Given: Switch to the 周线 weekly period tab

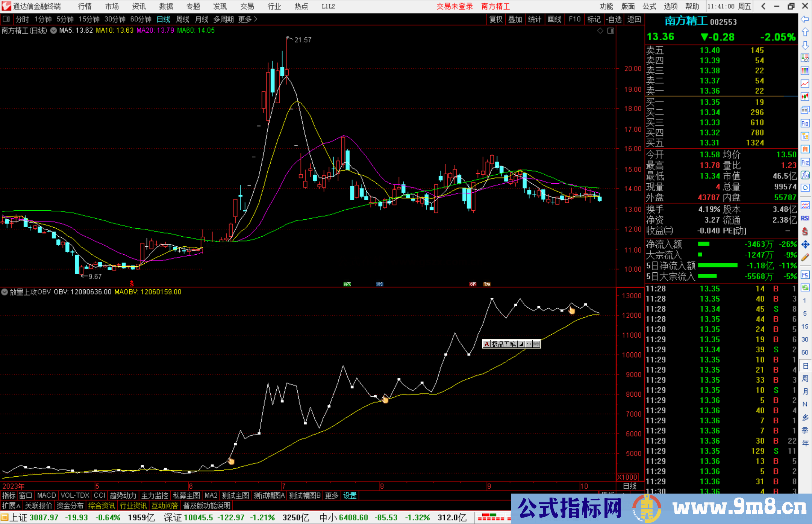Looking at the screenshot, I should coord(183,19).
